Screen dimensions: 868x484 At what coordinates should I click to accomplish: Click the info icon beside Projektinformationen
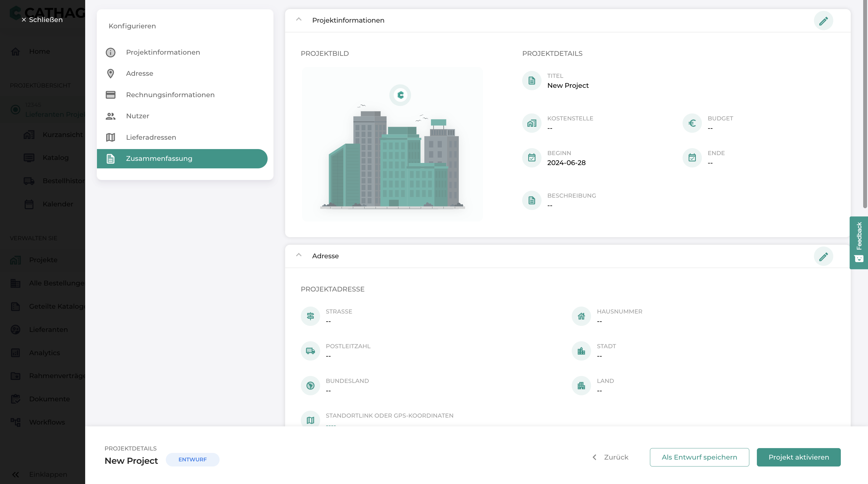111,53
